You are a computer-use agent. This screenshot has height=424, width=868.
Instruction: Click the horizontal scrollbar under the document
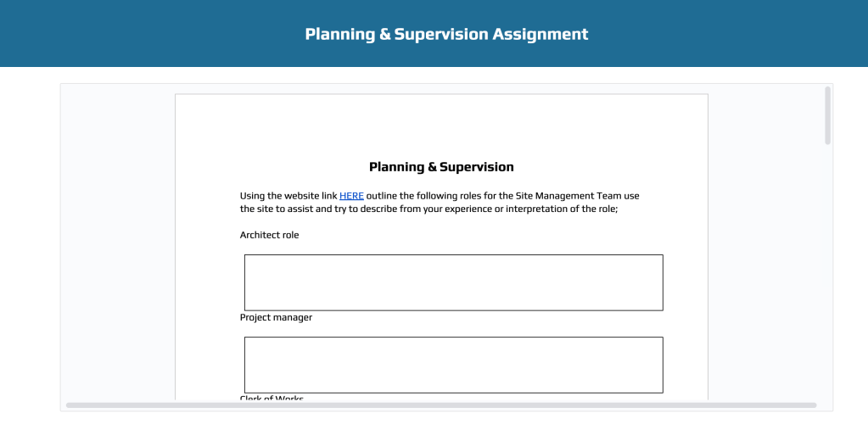tap(441, 405)
